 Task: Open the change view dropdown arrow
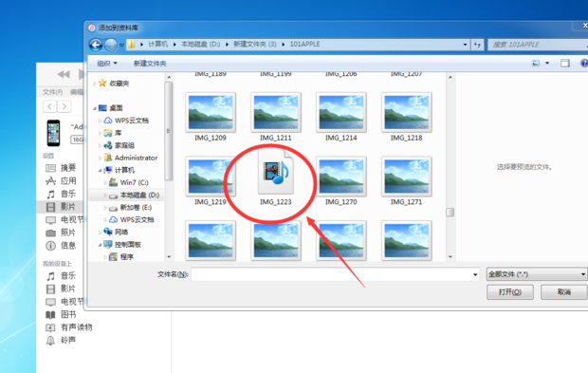547,63
